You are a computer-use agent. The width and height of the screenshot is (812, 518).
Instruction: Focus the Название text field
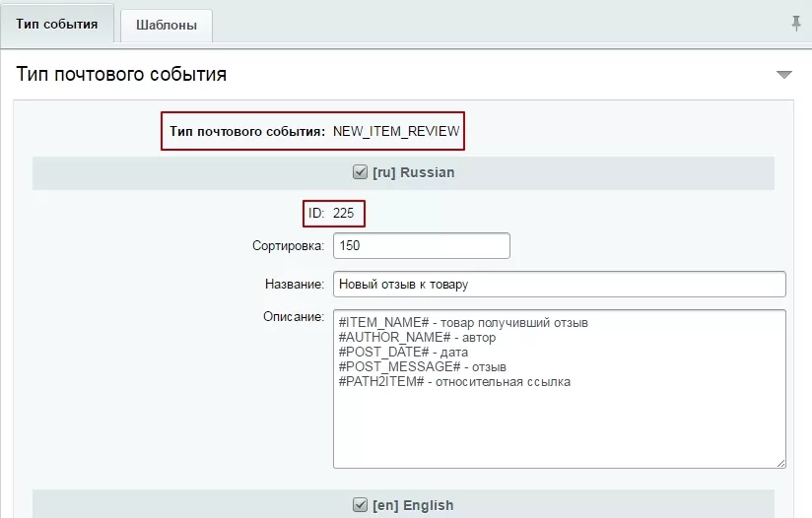[x=560, y=284]
